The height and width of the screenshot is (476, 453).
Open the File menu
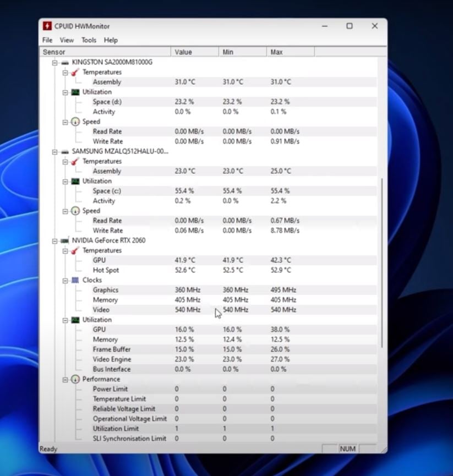[x=47, y=40]
